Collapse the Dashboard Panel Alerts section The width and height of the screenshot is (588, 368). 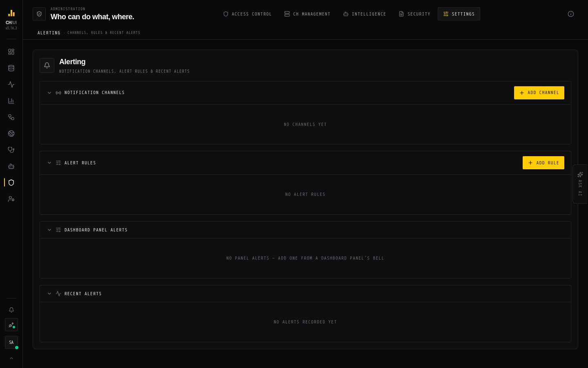tap(49, 230)
